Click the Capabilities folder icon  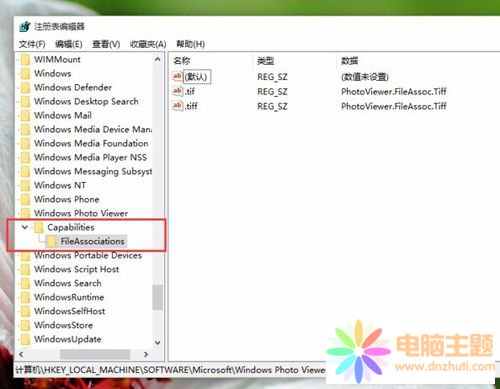[39, 227]
